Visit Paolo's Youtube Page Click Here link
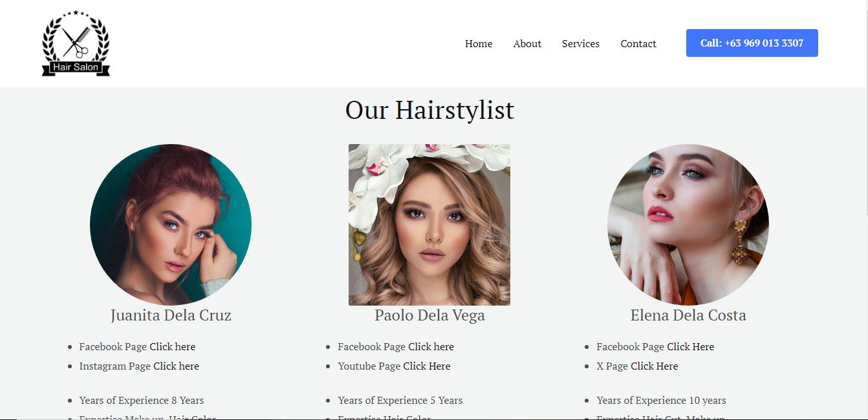Viewport: 868px width, 420px height. pyautogui.click(x=427, y=366)
